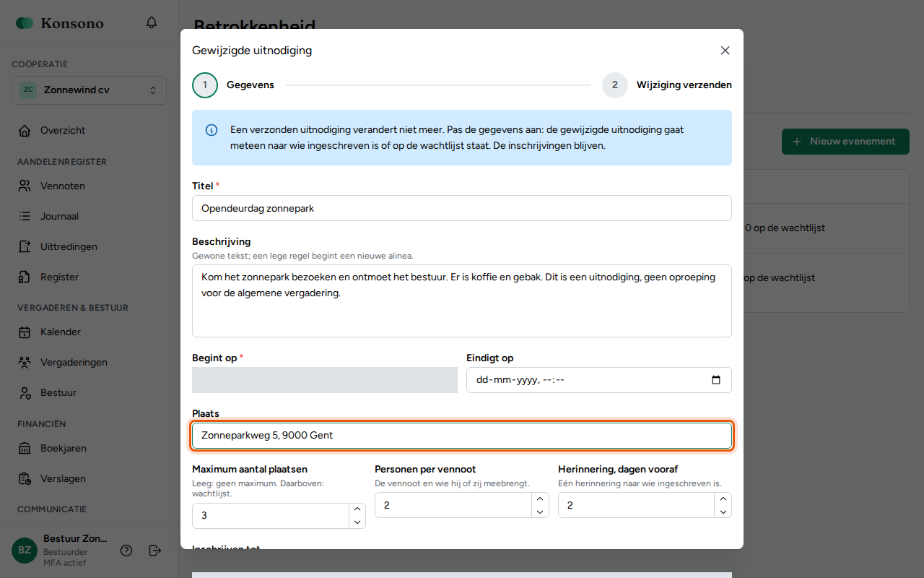924x578 pixels.
Task: Click the help question mark icon
Action: coord(126,551)
